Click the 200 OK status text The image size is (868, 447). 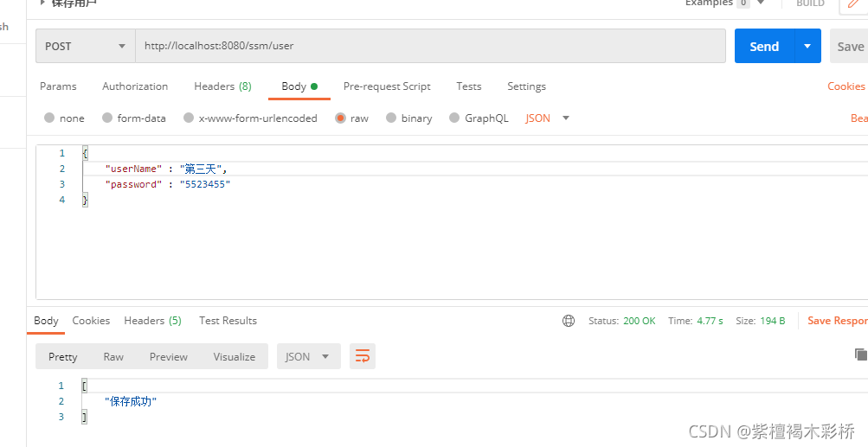(640, 321)
